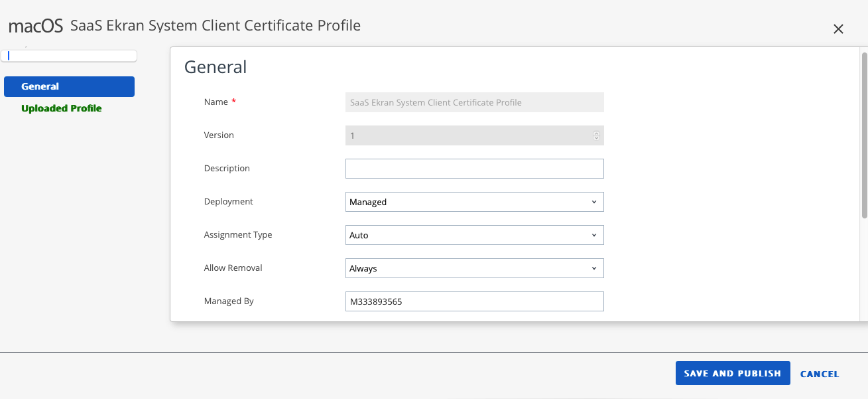Click the Version field stepper arrows
The width and height of the screenshot is (868, 399).
pos(596,135)
